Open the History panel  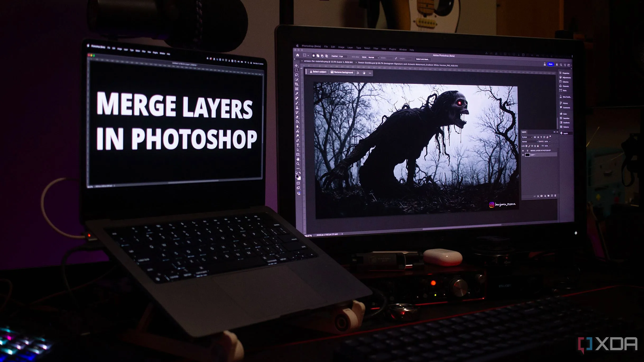point(566,103)
